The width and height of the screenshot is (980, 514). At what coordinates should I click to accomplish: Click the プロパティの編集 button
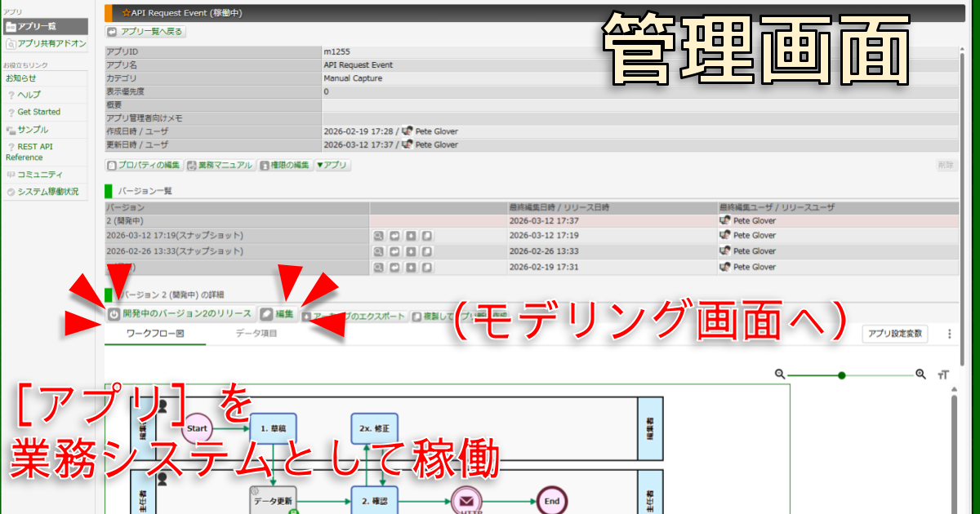coord(144,165)
